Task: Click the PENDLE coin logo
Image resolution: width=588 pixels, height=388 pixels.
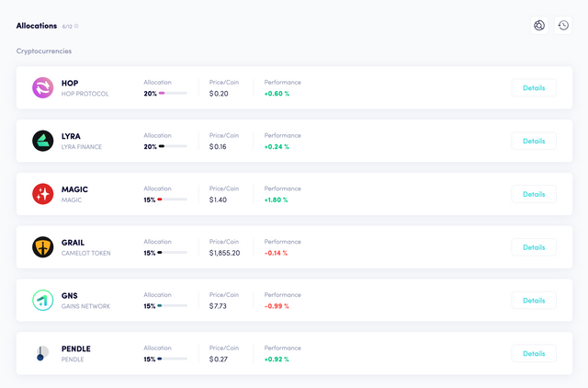Action: [43, 353]
